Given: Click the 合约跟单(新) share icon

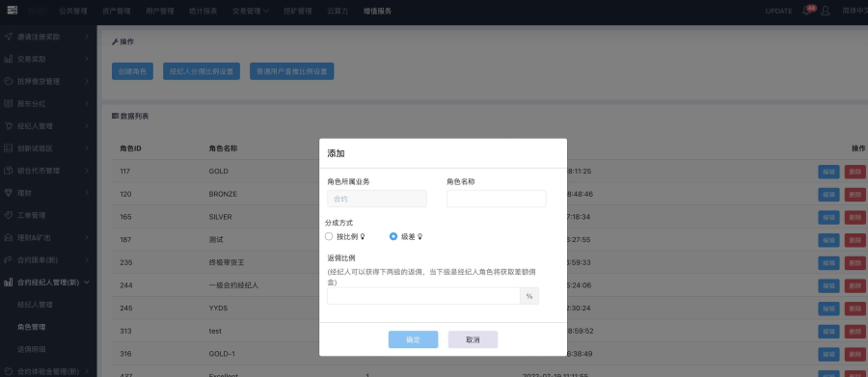Looking at the screenshot, I should click(9, 259).
